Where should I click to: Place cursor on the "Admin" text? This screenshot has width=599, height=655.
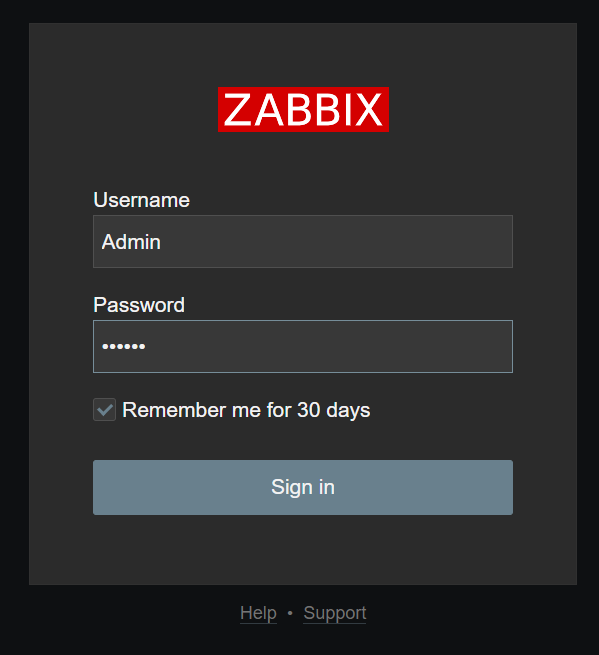click(131, 242)
